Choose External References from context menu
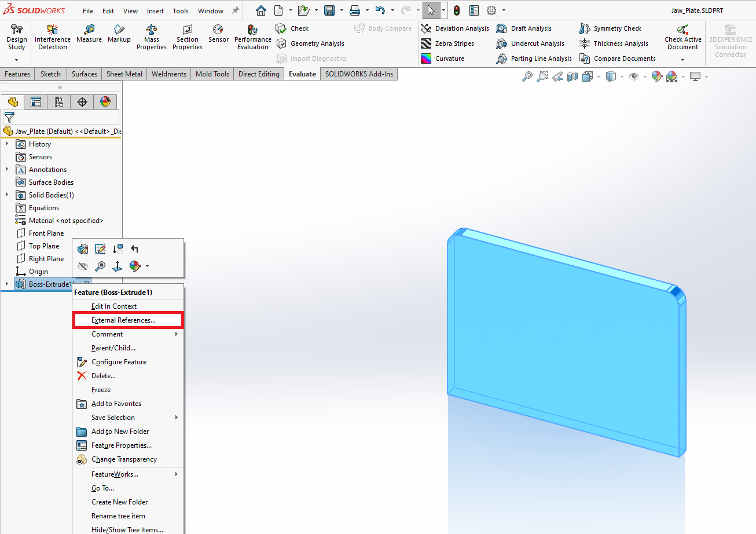The image size is (756, 534). [x=123, y=320]
